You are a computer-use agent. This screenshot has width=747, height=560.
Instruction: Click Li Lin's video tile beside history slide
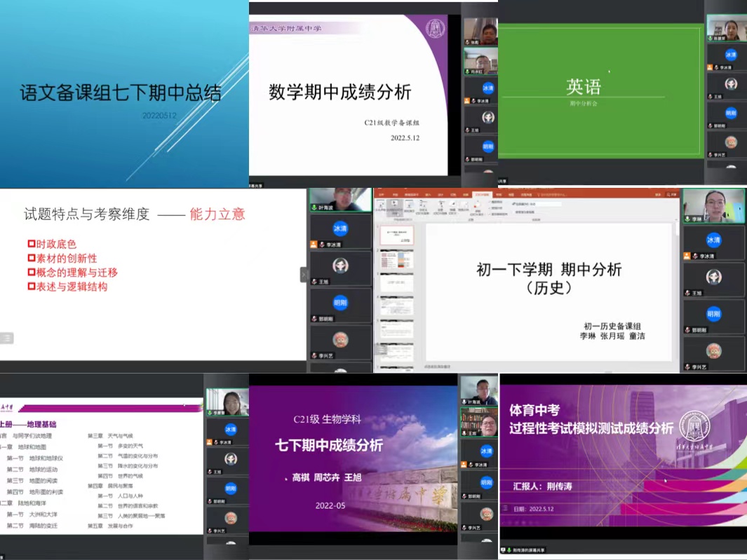[713, 205]
